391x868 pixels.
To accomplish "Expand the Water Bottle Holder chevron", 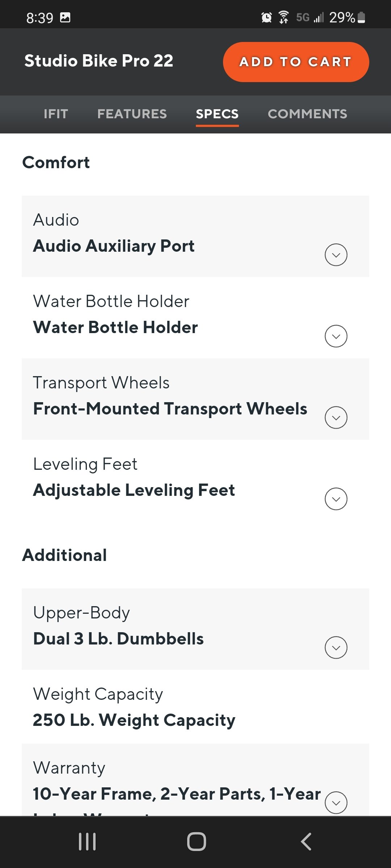I will [x=336, y=336].
